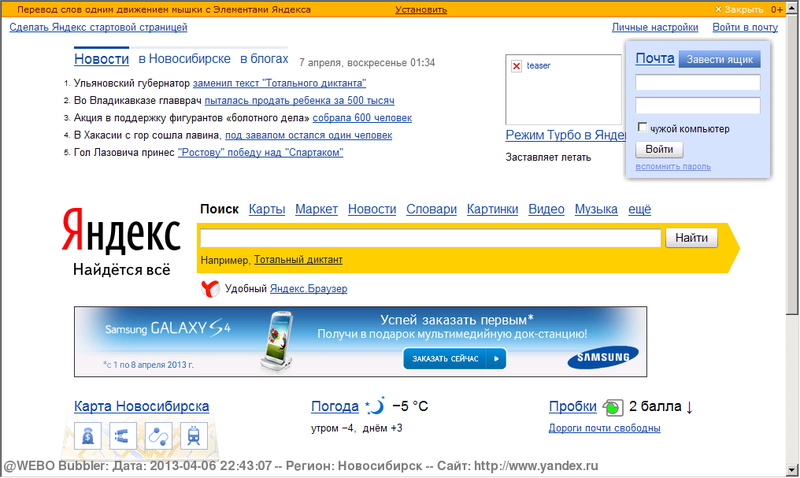Open Видео service link

[x=546, y=209]
